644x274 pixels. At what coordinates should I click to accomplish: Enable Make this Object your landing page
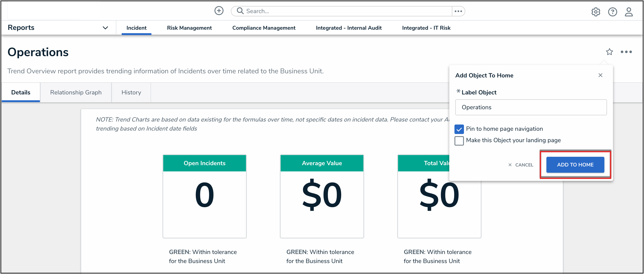click(x=459, y=140)
